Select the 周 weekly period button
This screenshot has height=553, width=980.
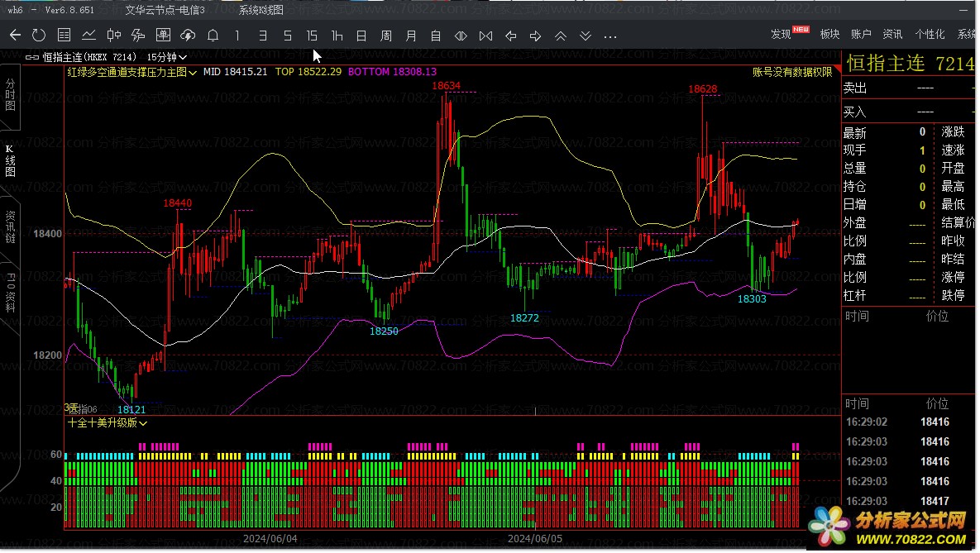386,36
